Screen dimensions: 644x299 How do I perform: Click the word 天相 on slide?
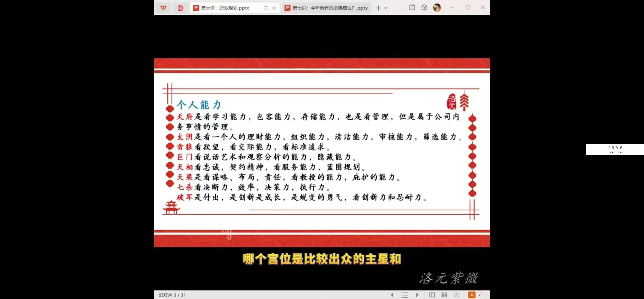point(185,167)
